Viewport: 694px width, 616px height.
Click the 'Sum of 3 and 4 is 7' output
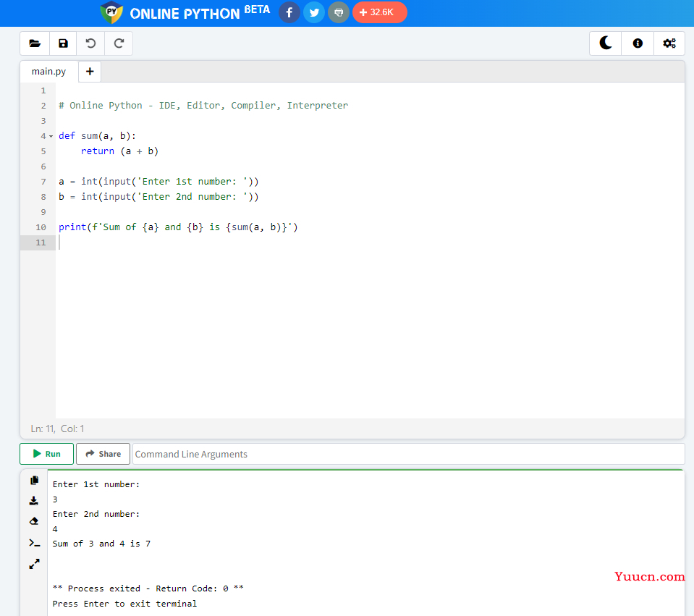point(101,544)
